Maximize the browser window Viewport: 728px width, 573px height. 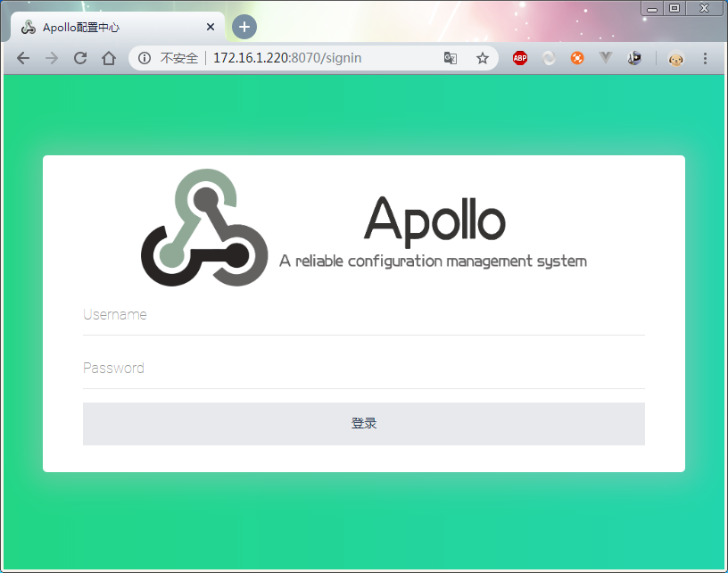(x=674, y=8)
